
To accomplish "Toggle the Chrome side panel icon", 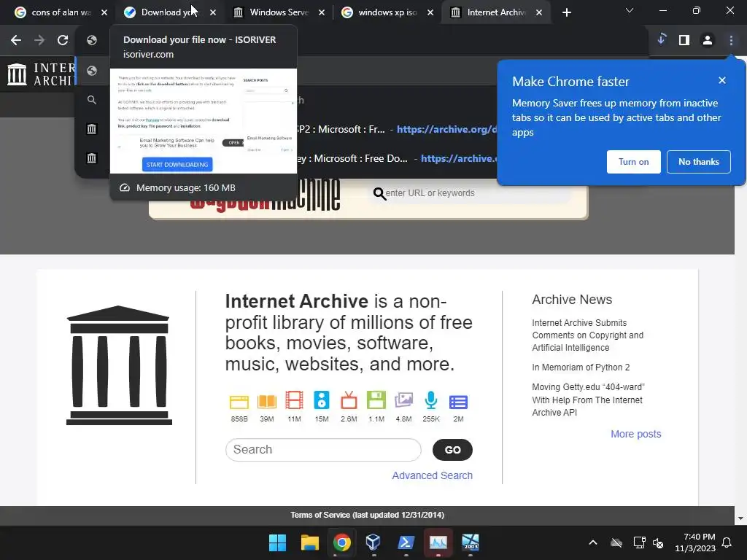I will click(x=684, y=40).
